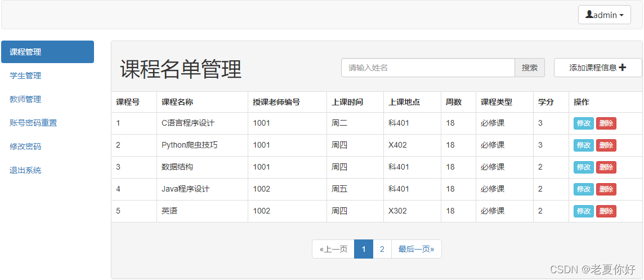This screenshot has width=644, height=280.
Task: Go to page 2 in pagination
Action: (x=382, y=249)
